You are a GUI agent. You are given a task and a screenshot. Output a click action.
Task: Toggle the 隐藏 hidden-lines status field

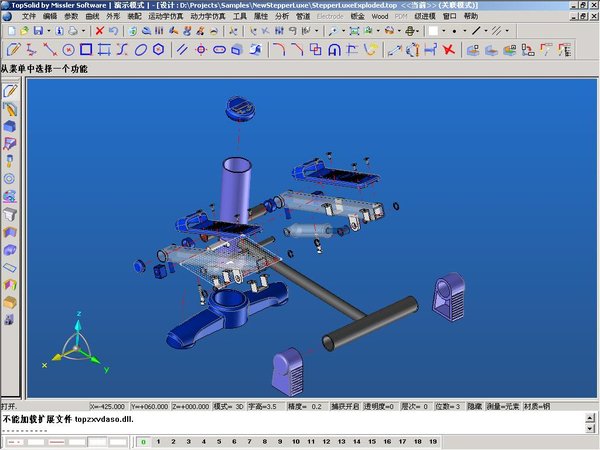point(474,407)
